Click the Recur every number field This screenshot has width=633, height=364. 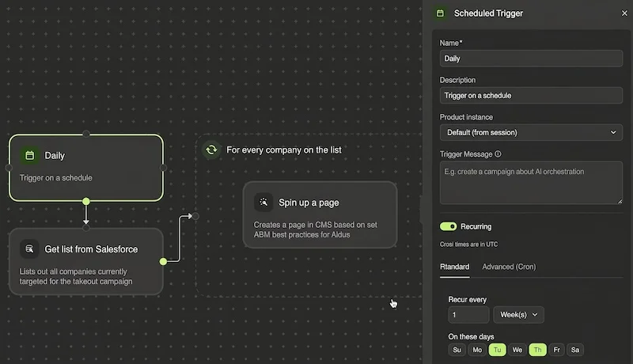(x=468, y=315)
